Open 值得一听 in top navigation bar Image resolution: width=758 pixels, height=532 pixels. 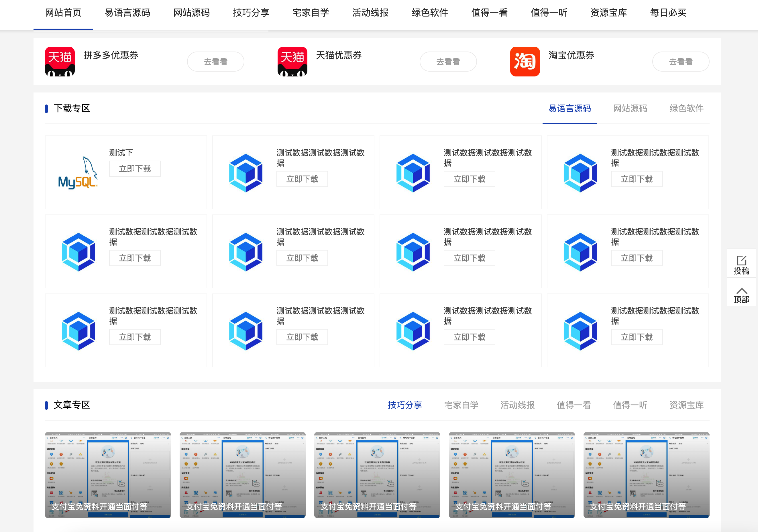[549, 13]
